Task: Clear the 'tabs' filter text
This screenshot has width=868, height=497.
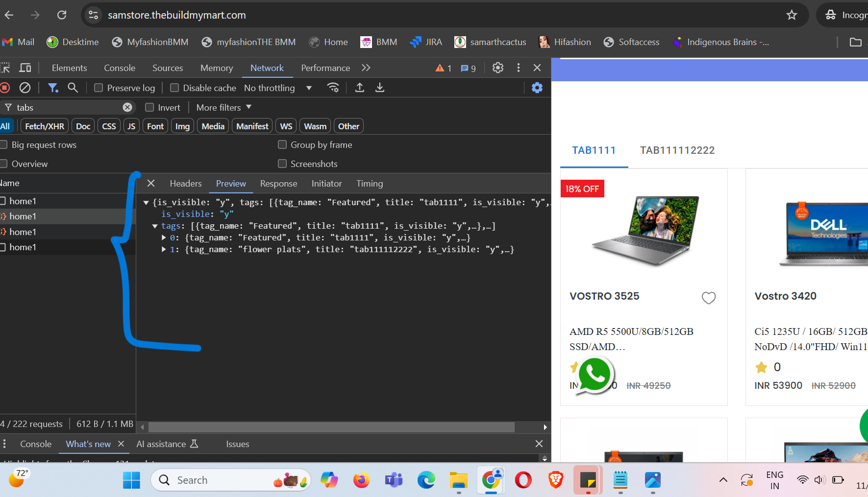Action: point(127,107)
